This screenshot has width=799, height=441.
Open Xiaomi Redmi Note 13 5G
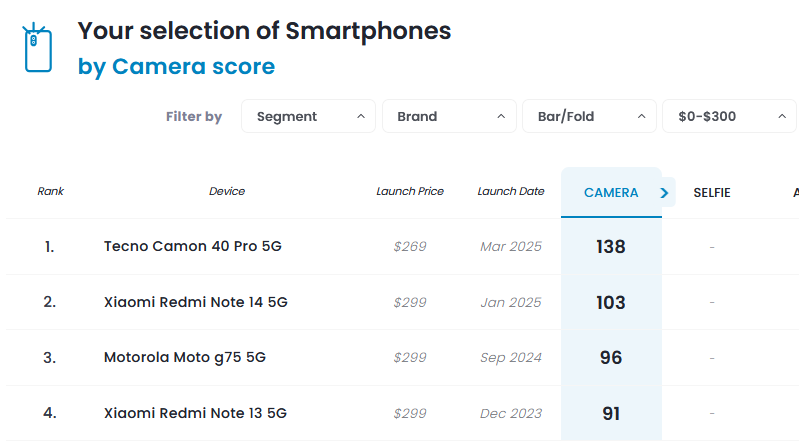(195, 412)
